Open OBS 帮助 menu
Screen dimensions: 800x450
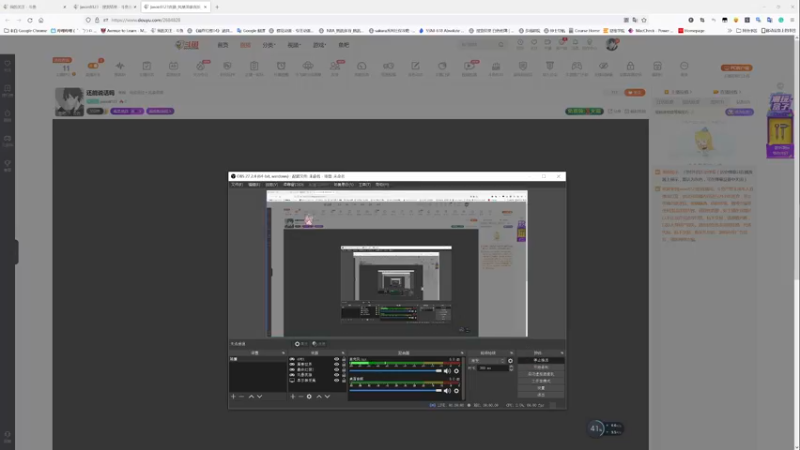click(x=382, y=185)
